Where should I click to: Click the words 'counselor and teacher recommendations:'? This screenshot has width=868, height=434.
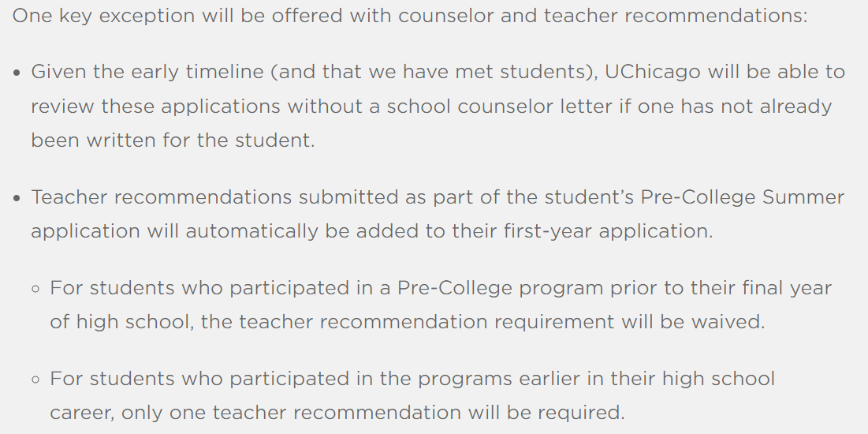(x=603, y=16)
